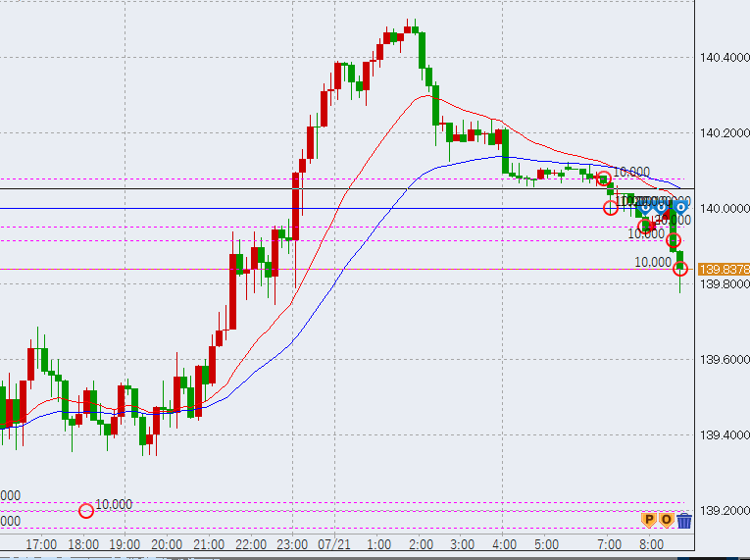Click red circle marker near 18:00 at bottom
This screenshot has height=560, width=750.
(x=86, y=510)
